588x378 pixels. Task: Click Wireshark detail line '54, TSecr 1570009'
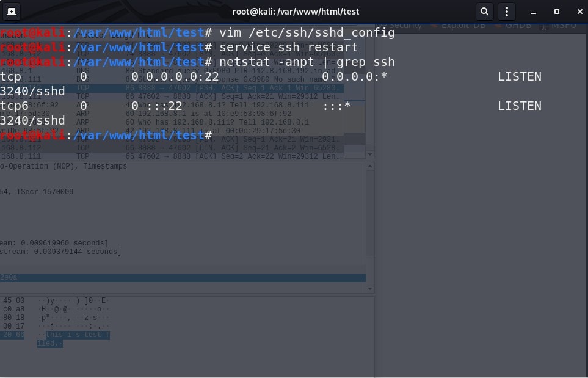37,192
